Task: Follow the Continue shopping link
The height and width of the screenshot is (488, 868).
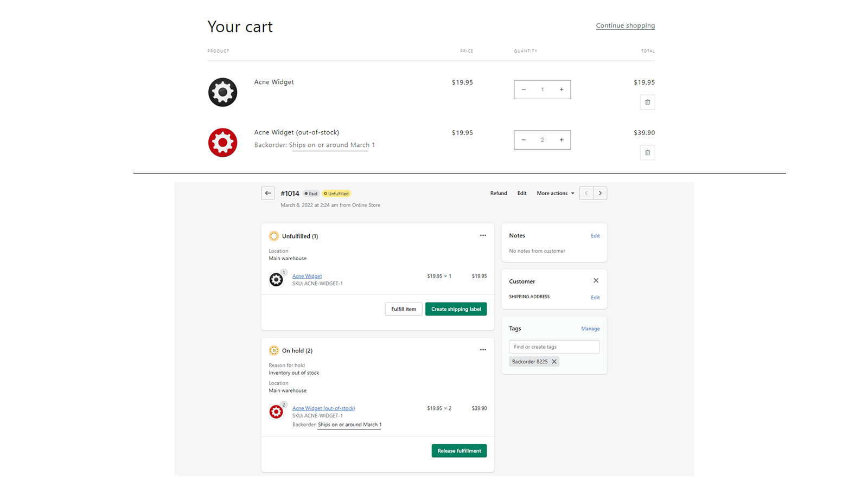Action: (626, 25)
